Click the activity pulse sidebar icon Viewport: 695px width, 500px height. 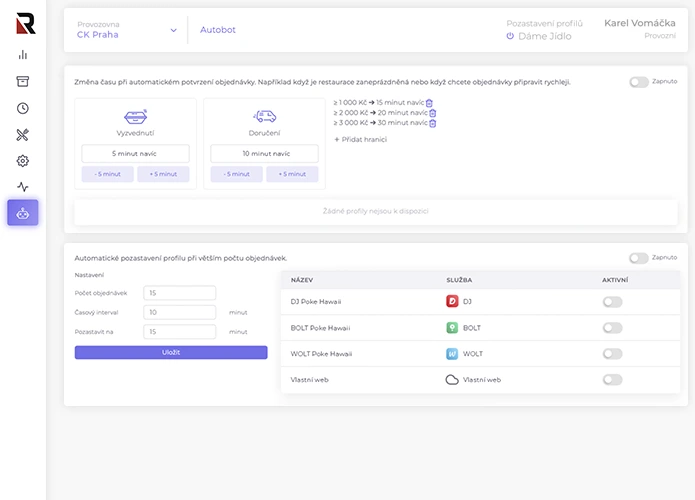[23, 186]
